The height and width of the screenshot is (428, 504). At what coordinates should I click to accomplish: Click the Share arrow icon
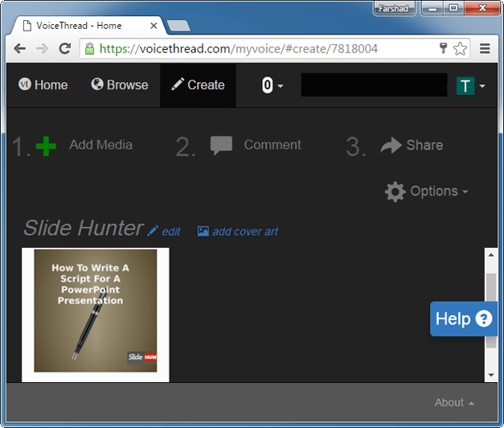point(391,145)
